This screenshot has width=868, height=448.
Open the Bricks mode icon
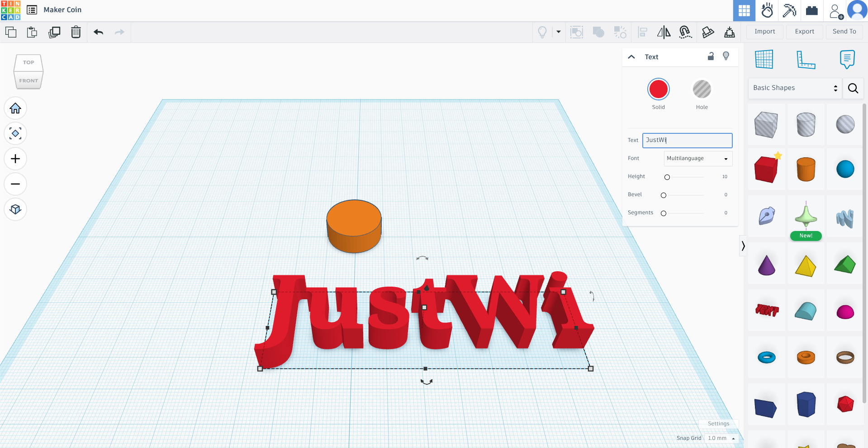[x=812, y=10]
